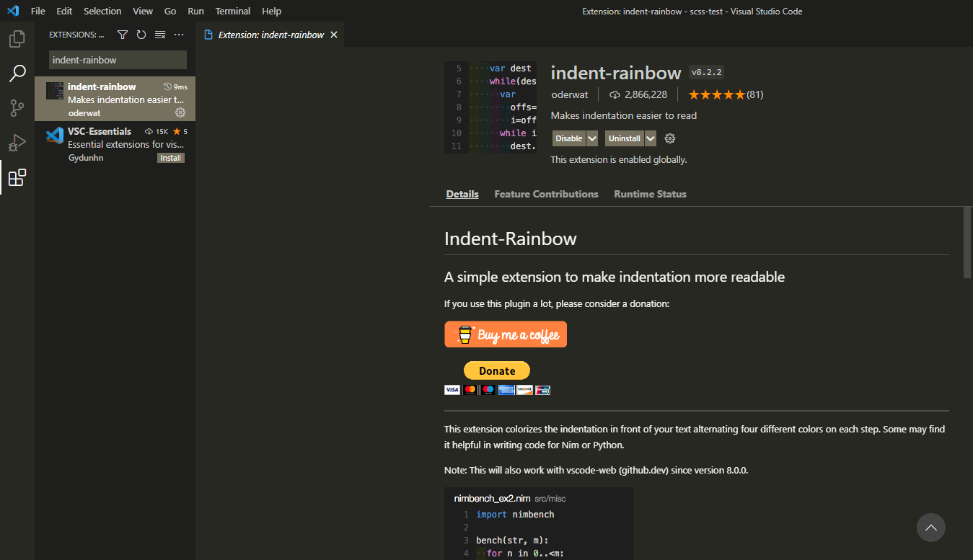The image size is (973, 560).
Task: Open the Explorer view in activity bar
Action: (x=17, y=38)
